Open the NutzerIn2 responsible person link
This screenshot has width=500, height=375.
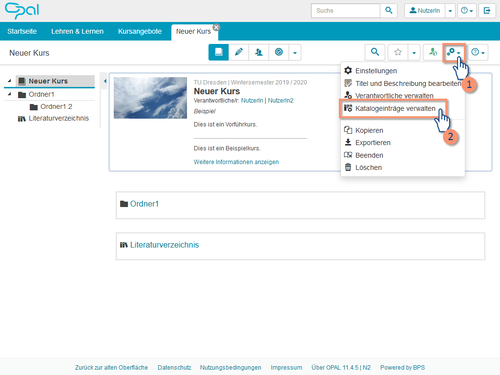[x=281, y=100]
